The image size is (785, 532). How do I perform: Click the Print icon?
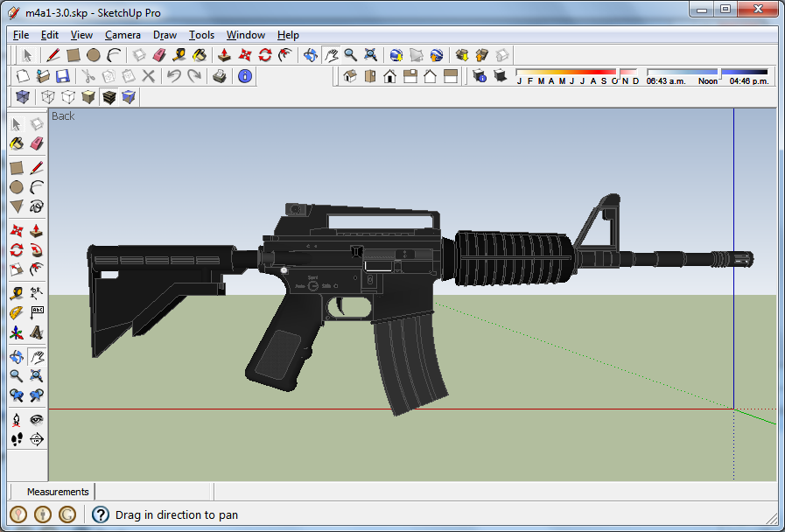coord(220,76)
